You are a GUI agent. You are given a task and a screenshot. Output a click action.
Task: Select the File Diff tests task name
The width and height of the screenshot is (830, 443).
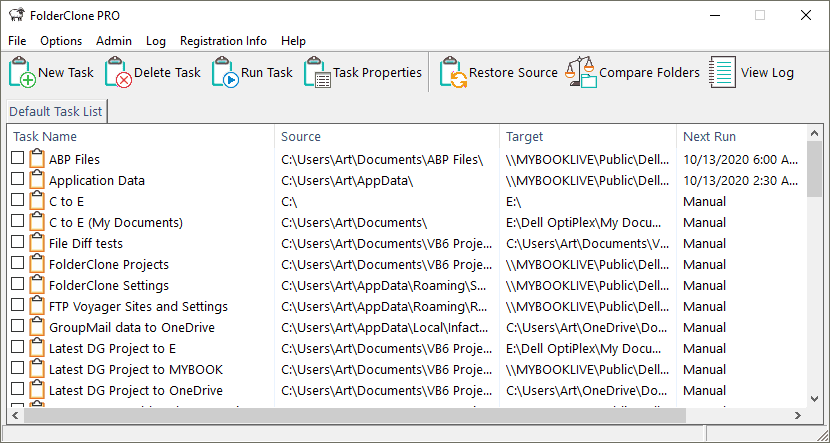(86, 243)
